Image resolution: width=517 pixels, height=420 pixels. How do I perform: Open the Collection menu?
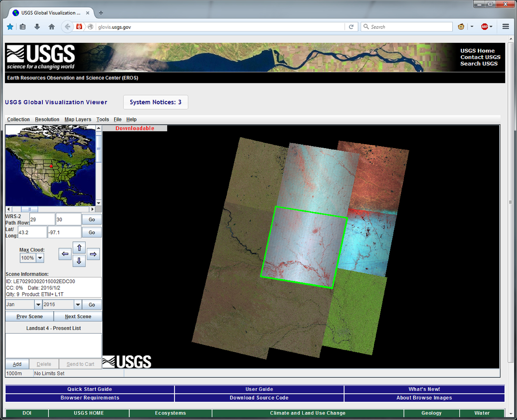click(x=18, y=120)
